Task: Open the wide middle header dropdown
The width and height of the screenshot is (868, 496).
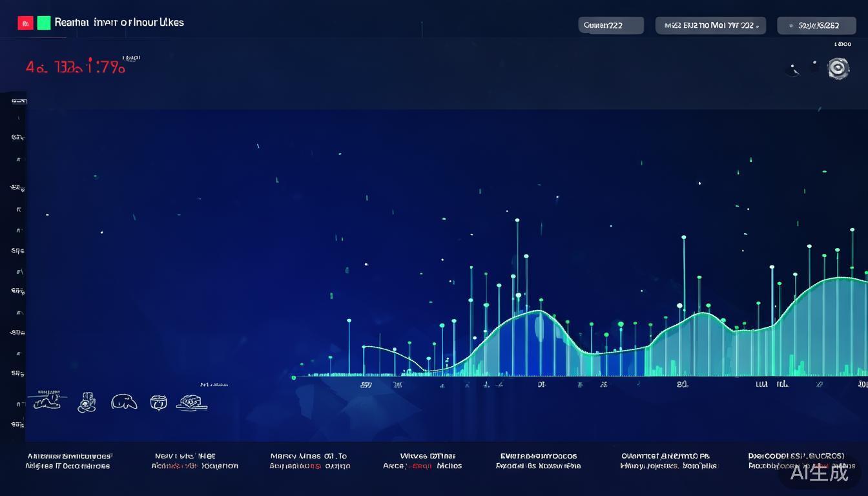Action: 710,25
